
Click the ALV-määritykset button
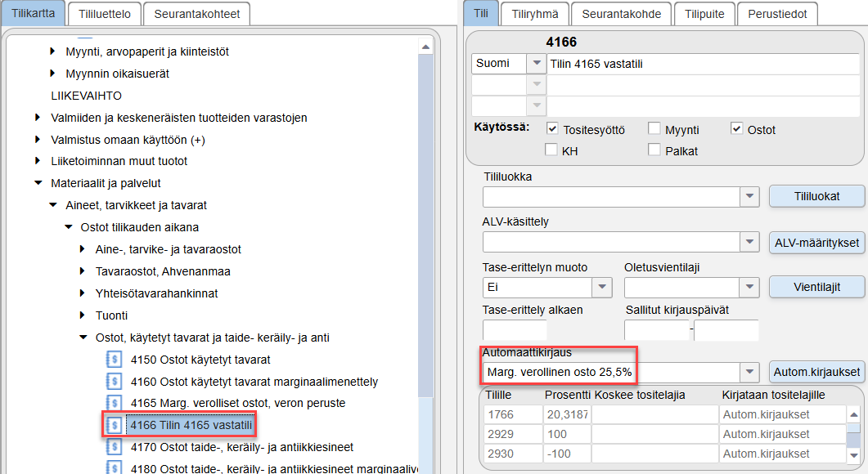click(816, 243)
